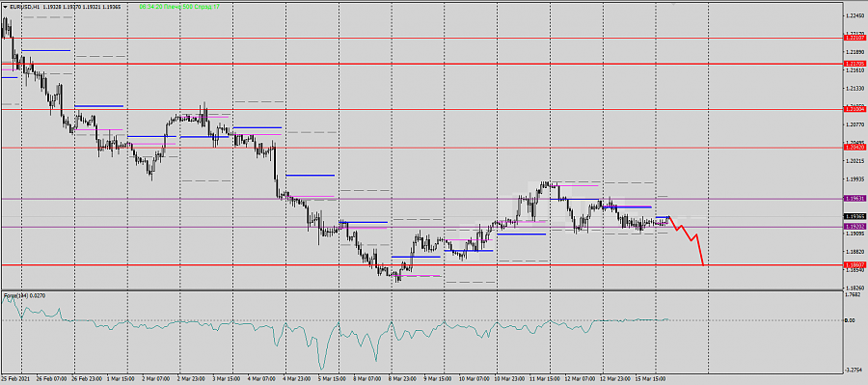The width and height of the screenshot is (868, 385).
Task: Open the dropdown arrow beside EURUSD,H1 title
Action: coord(5,7)
